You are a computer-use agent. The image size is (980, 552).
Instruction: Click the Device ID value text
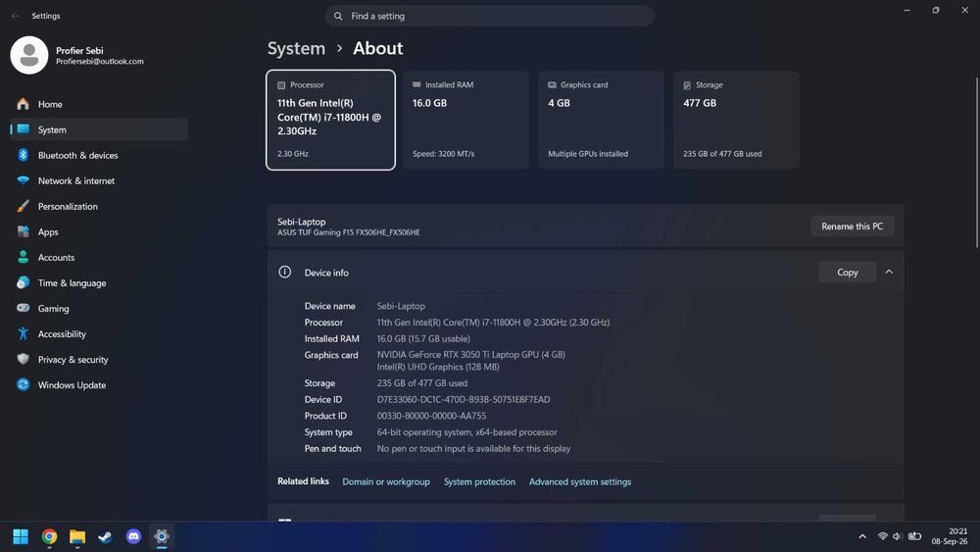pyautogui.click(x=464, y=399)
